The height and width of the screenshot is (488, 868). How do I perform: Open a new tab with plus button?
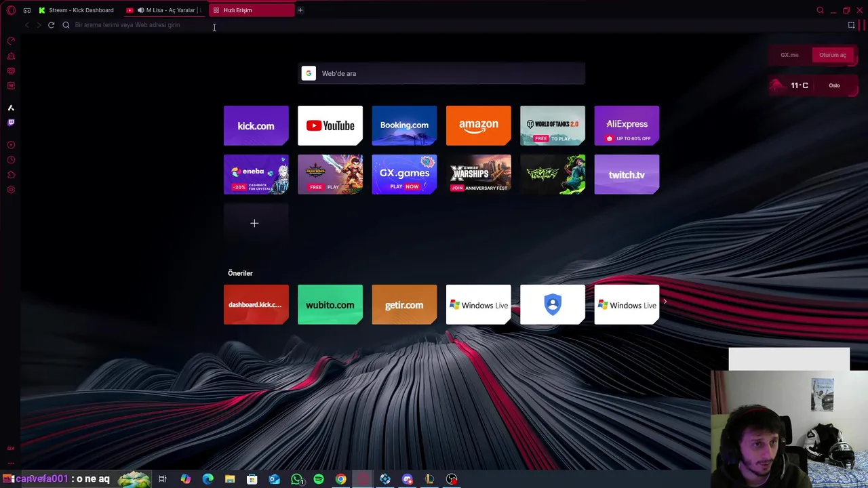(300, 10)
